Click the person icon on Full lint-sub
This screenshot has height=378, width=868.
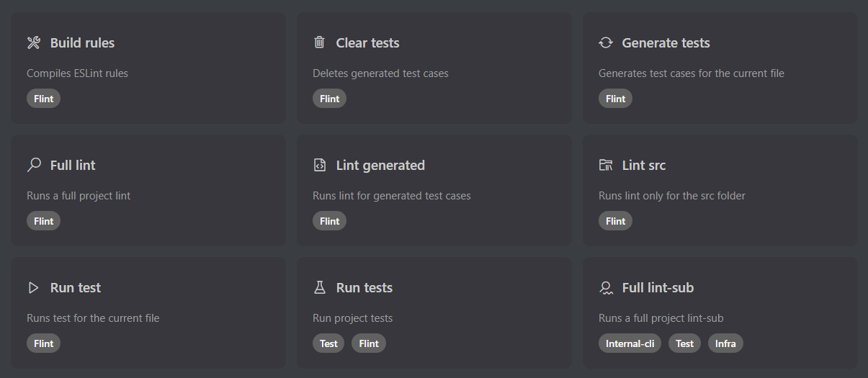606,287
